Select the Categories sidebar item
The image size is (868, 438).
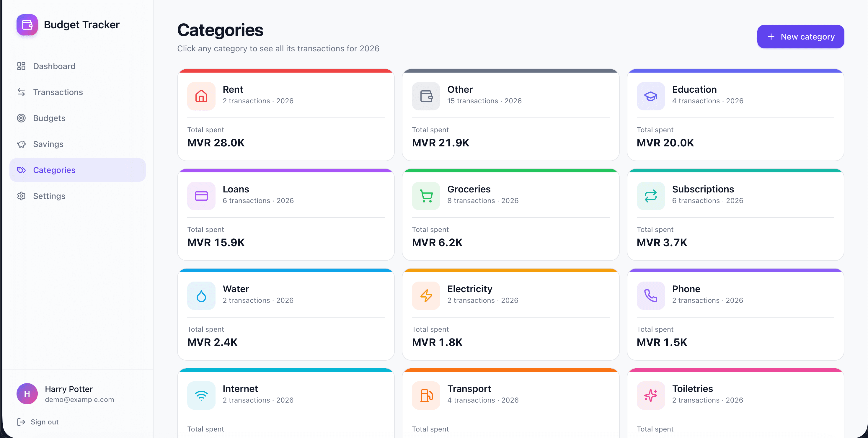coord(77,170)
